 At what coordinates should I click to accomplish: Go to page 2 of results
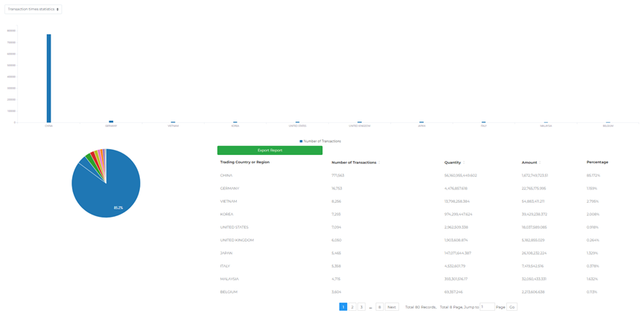pyautogui.click(x=352, y=307)
